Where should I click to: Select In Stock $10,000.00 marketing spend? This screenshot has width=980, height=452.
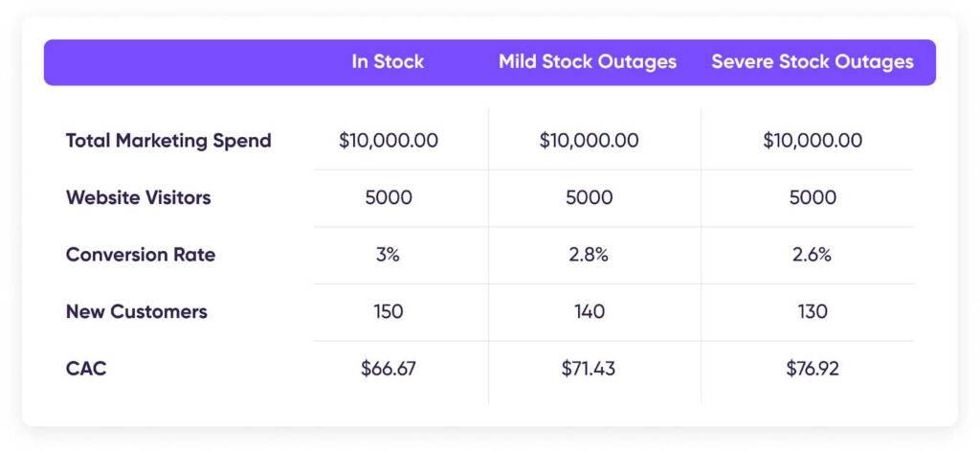click(x=389, y=141)
